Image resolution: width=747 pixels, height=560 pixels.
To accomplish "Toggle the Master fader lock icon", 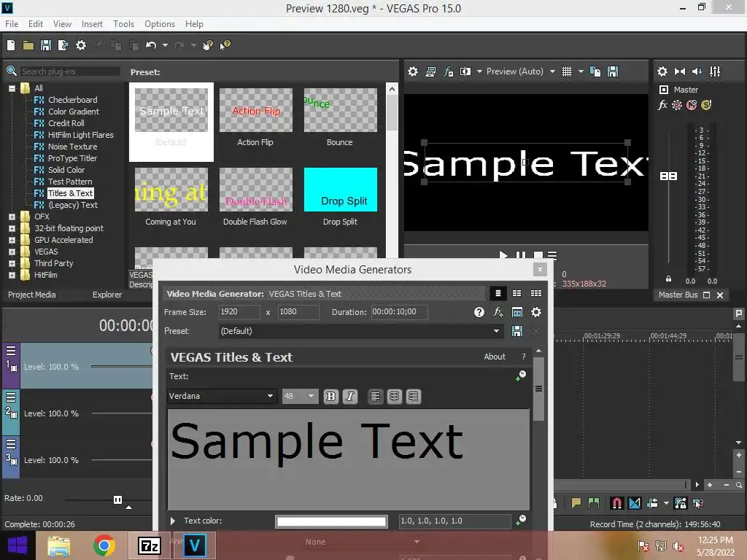I will (668, 279).
